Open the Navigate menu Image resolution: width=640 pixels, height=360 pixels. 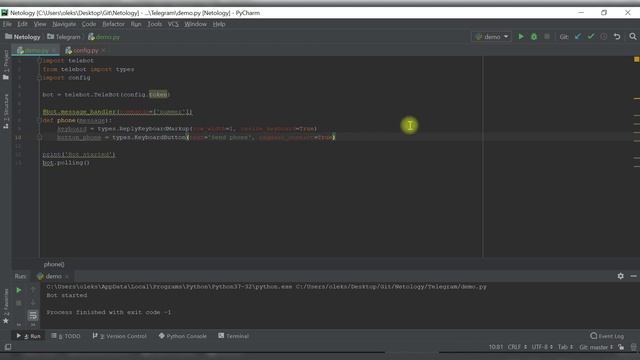coord(64,24)
